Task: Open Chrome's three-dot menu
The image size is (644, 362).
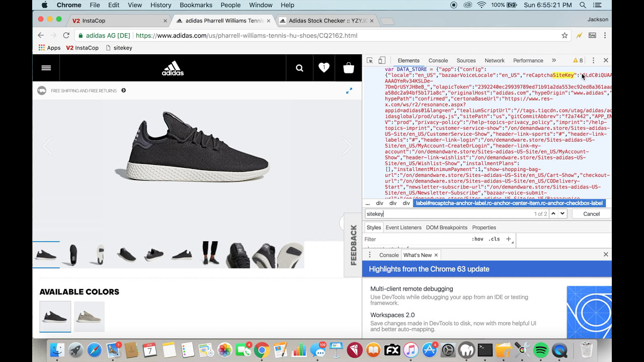Action: point(605,35)
